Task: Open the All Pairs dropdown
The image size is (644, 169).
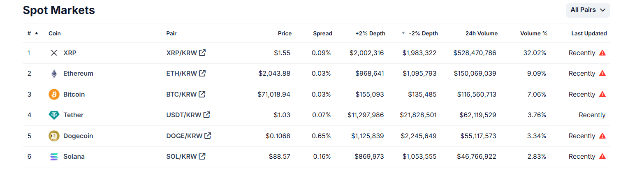Action: click(x=588, y=10)
